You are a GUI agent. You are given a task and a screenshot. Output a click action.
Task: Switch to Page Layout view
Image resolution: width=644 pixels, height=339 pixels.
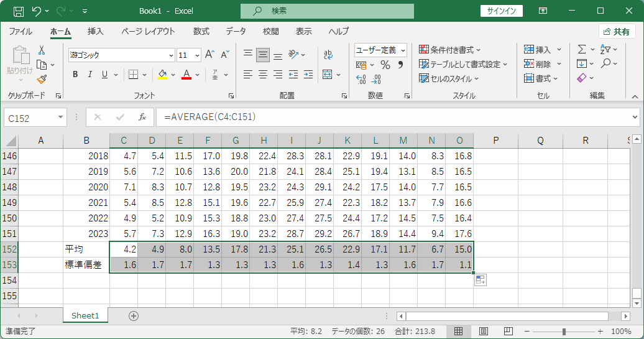coord(484,331)
